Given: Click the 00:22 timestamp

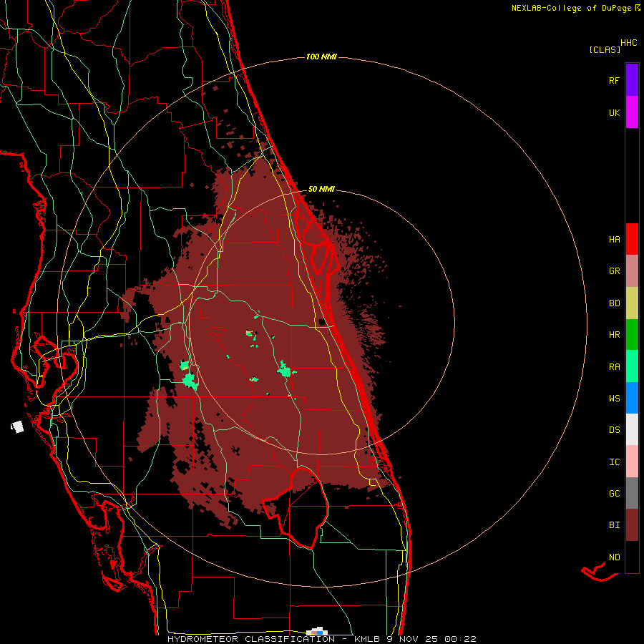Looking at the screenshot, I should click(460, 639).
